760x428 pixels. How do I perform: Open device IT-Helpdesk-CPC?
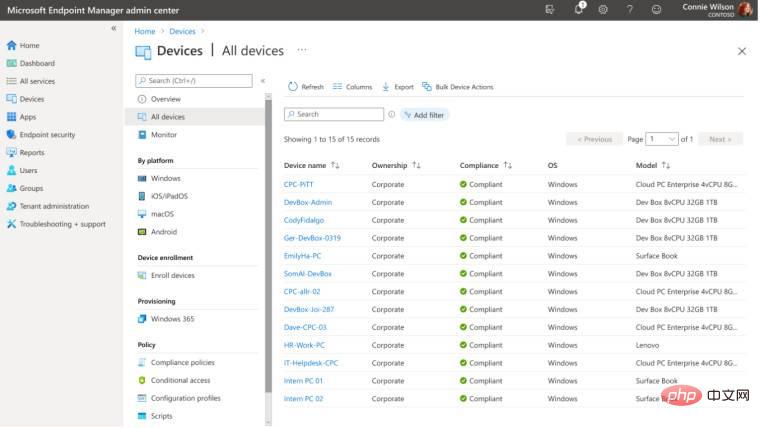point(311,363)
